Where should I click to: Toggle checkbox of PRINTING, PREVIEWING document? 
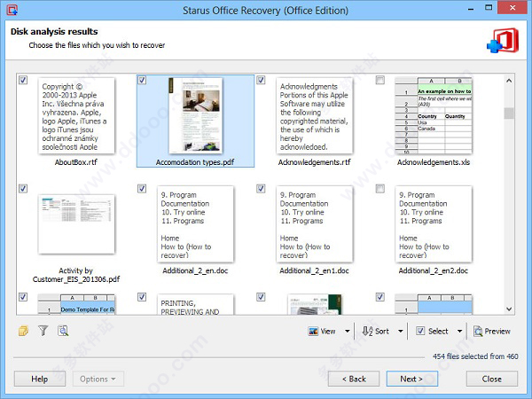click(x=142, y=297)
